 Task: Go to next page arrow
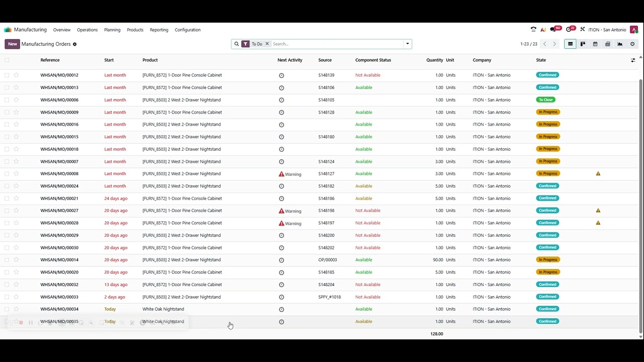[554, 44]
